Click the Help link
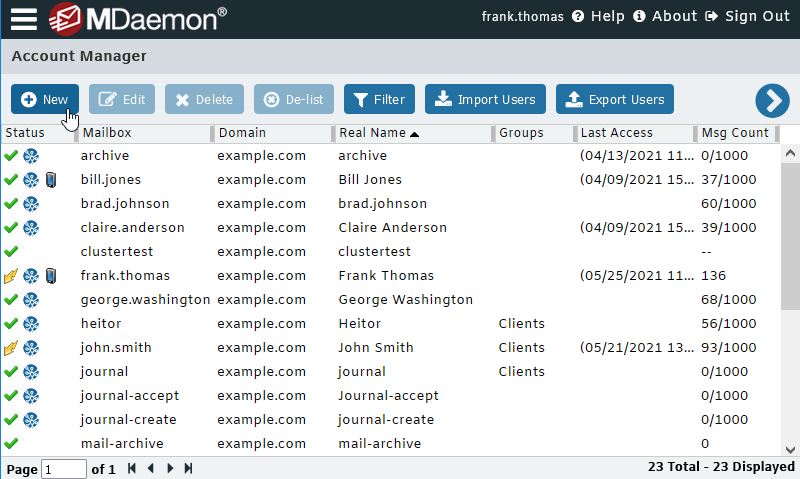 point(608,16)
